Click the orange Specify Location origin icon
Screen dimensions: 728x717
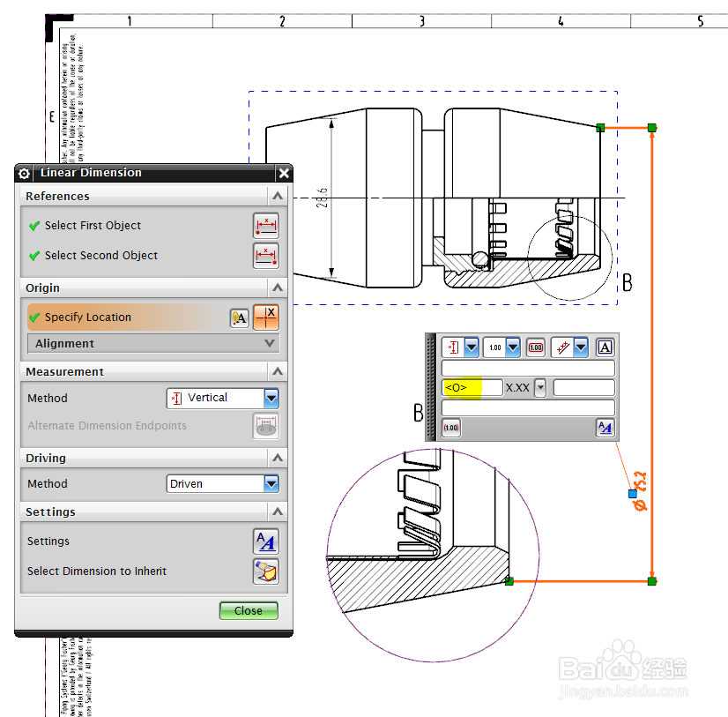(x=266, y=317)
